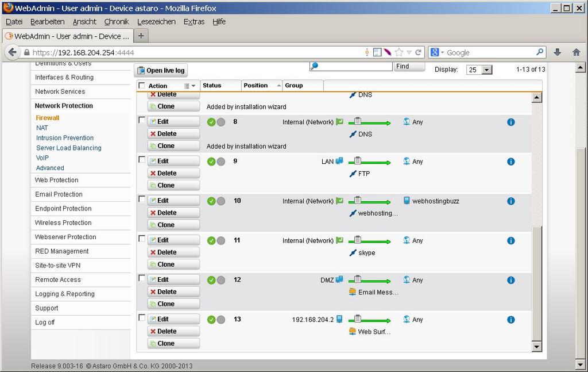Open the Lesezeichen menu
The width and height of the screenshot is (588, 372).
coord(156,22)
